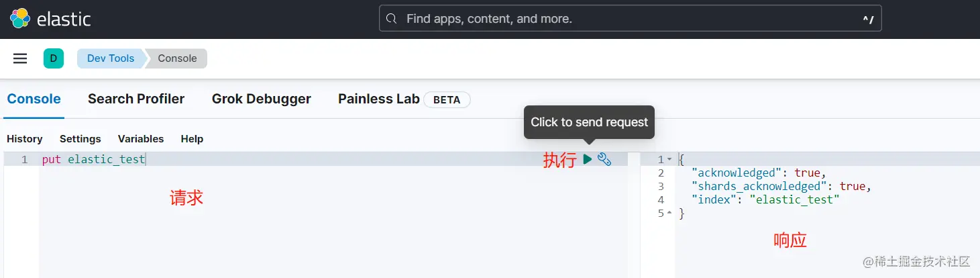Switch to the Search Profiler tab
The height and width of the screenshot is (278, 980).
pos(136,99)
